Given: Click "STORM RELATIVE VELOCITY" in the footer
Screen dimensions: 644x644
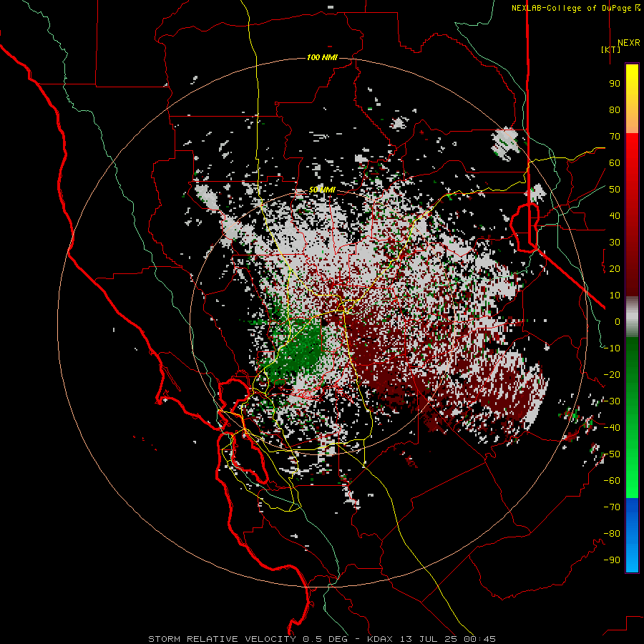Looking at the screenshot, I should 221,639.
